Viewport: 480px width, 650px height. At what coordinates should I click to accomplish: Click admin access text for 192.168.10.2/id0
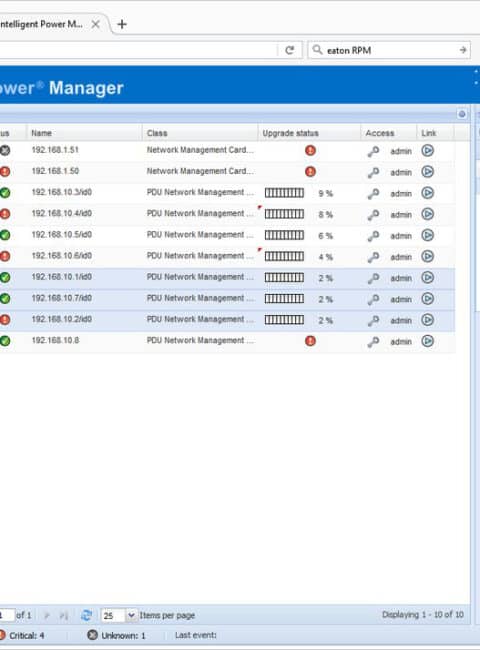coord(401,320)
